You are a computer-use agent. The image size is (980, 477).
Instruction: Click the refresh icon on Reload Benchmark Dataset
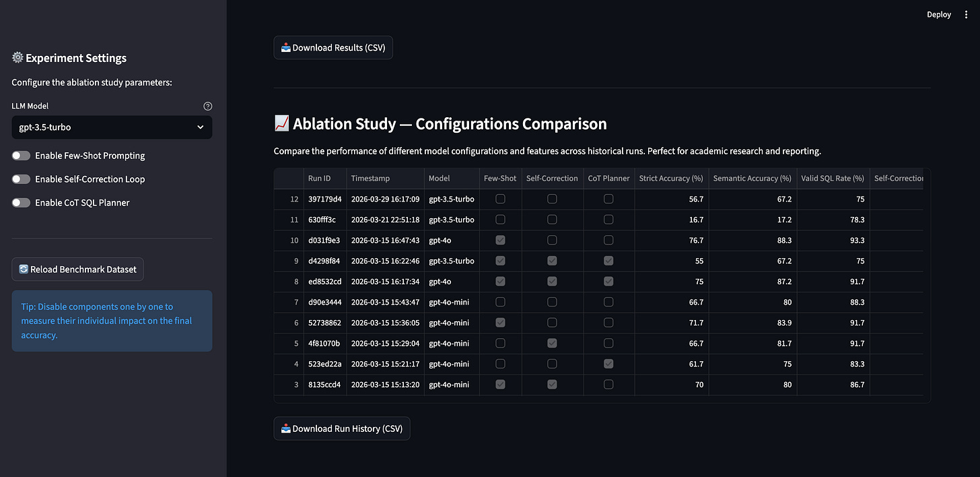22,269
